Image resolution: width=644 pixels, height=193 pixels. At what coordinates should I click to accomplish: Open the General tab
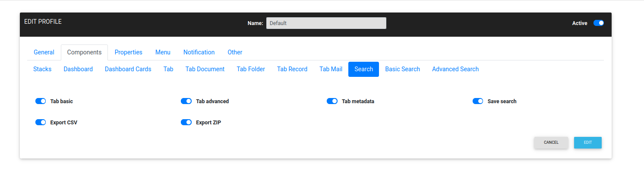pyautogui.click(x=44, y=52)
